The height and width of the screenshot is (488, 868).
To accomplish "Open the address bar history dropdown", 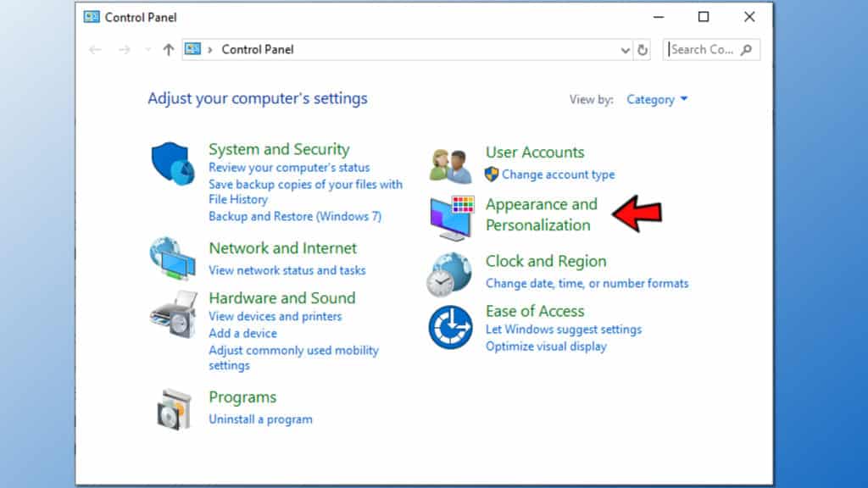I will click(626, 50).
